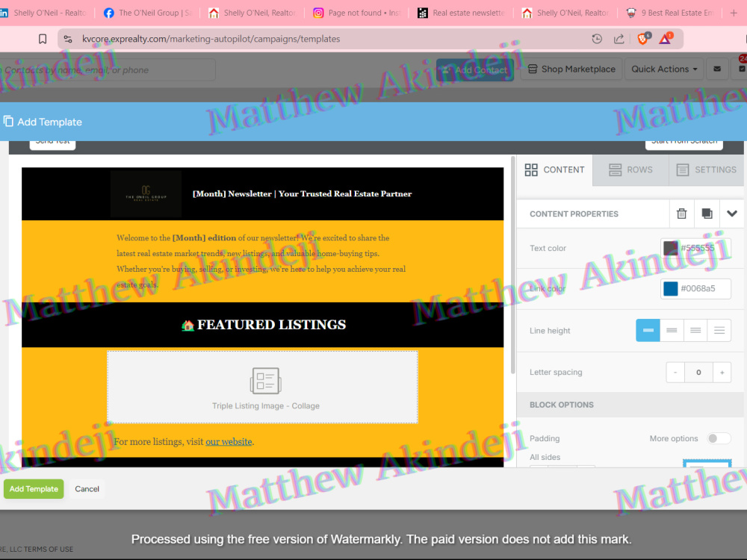Click the contacts search field
The width and height of the screenshot is (747, 560).
[x=108, y=70]
